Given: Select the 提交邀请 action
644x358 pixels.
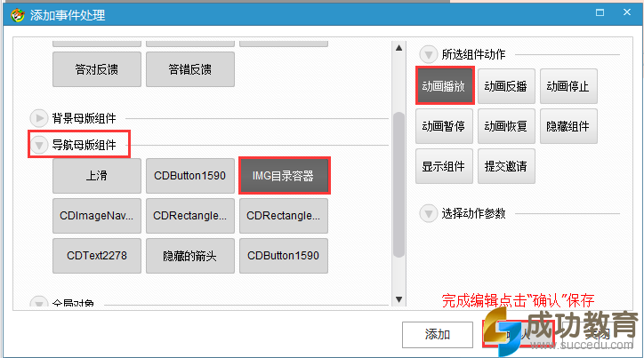Looking at the screenshot, I should (x=506, y=166).
